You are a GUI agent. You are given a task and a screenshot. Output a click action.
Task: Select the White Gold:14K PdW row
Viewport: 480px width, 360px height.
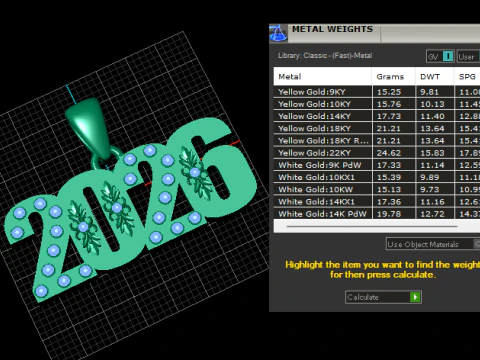pos(377,214)
